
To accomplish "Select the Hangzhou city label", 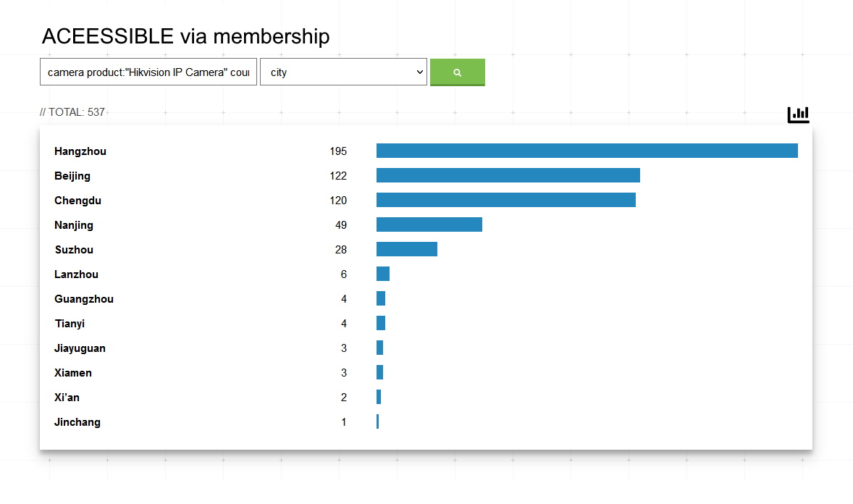I will (80, 151).
